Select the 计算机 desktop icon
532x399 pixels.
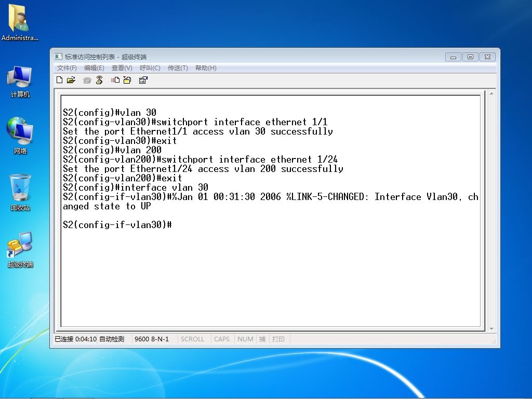point(20,82)
